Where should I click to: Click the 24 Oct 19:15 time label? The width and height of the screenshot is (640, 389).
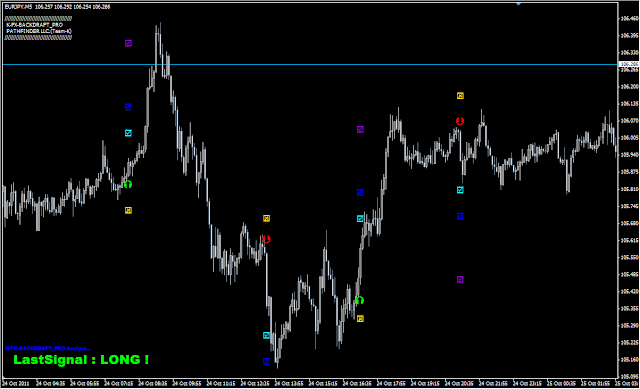[425, 384]
